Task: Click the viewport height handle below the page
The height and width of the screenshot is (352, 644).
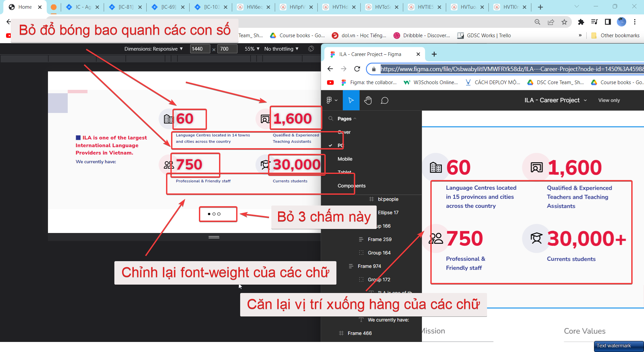Action: 214,237
